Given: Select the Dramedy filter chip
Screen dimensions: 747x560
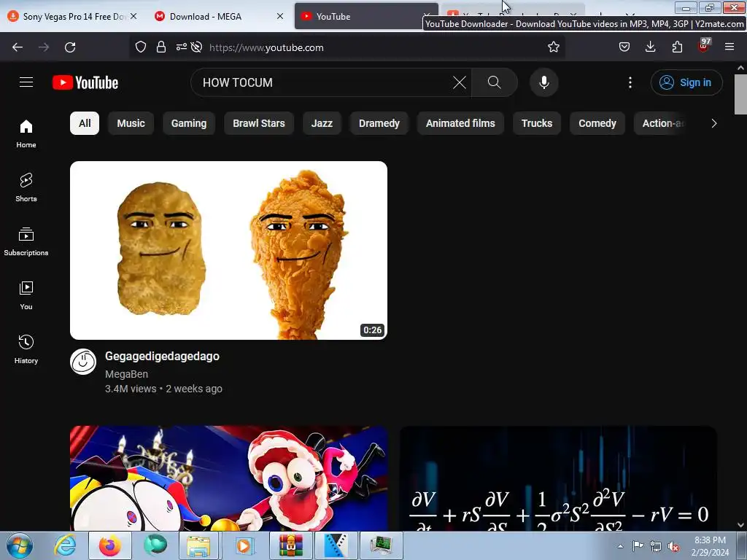Looking at the screenshot, I should (x=379, y=123).
